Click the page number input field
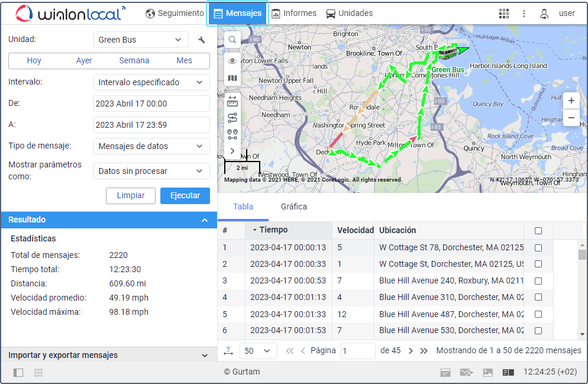Image resolution: width=588 pixels, height=384 pixels. [357, 351]
